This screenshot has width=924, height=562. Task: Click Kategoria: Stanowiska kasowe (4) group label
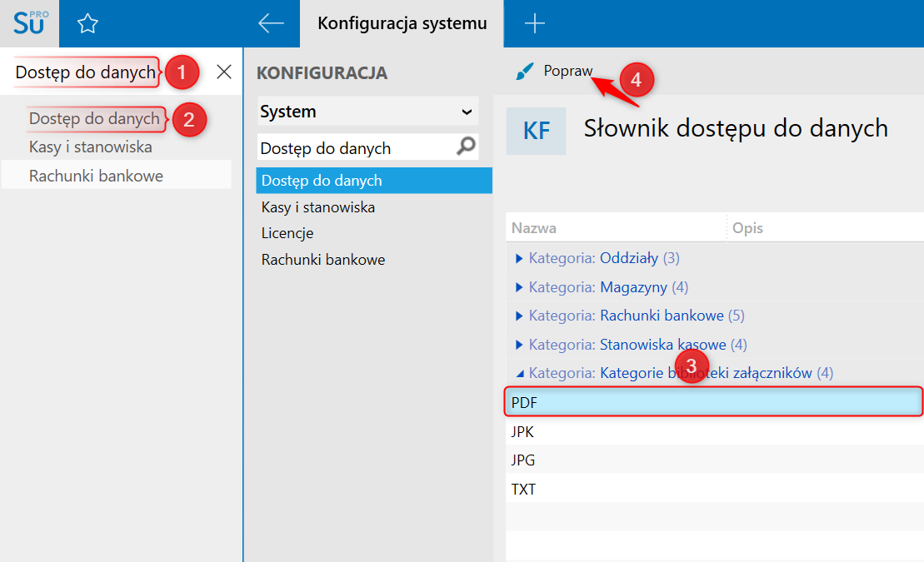click(637, 345)
